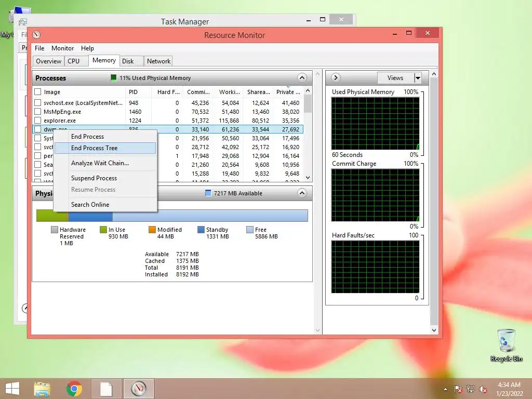
Task: Click the Views button
Action: point(395,78)
